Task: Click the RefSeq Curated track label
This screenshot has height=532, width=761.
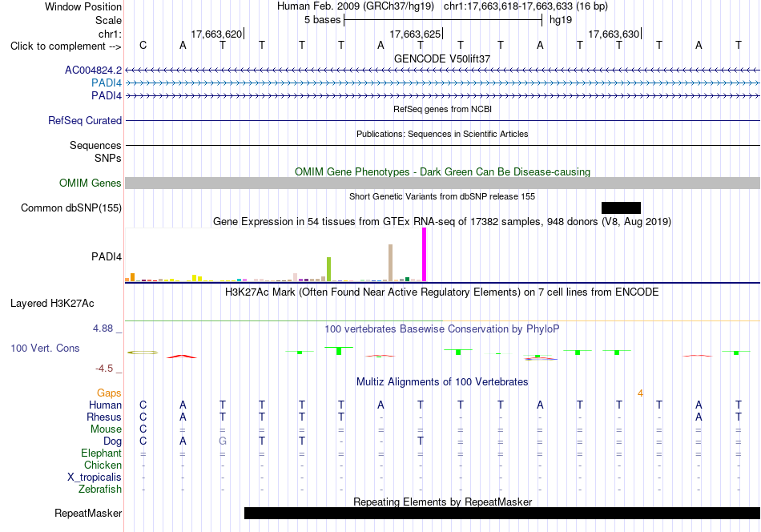Action: [85, 120]
